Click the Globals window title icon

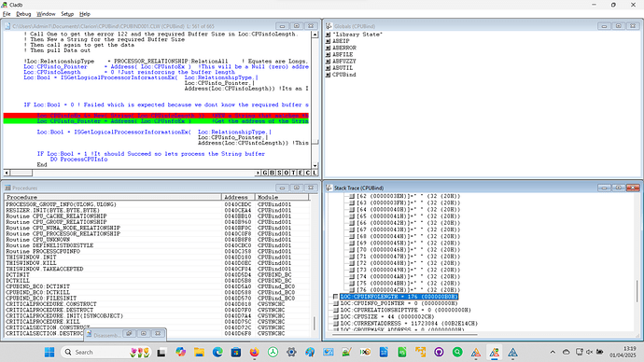tap(329, 26)
